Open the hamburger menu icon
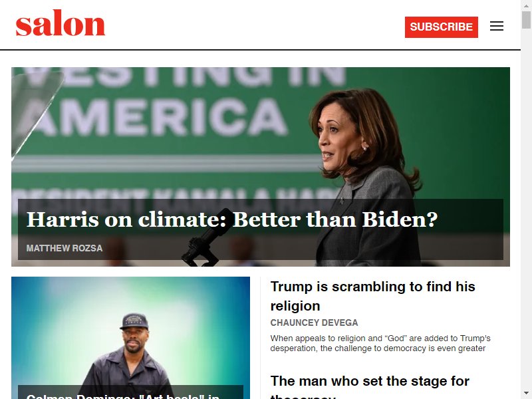The width and height of the screenshot is (532, 399). 496,26
